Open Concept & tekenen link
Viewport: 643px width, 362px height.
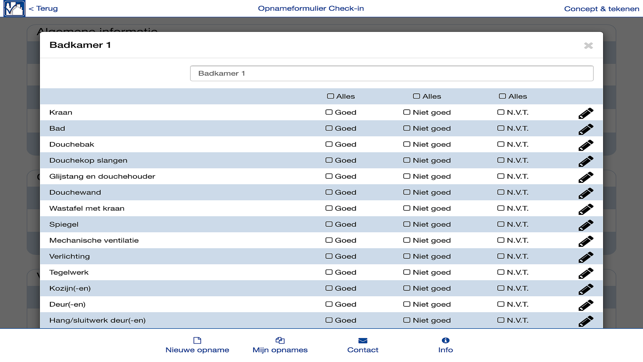(x=601, y=9)
